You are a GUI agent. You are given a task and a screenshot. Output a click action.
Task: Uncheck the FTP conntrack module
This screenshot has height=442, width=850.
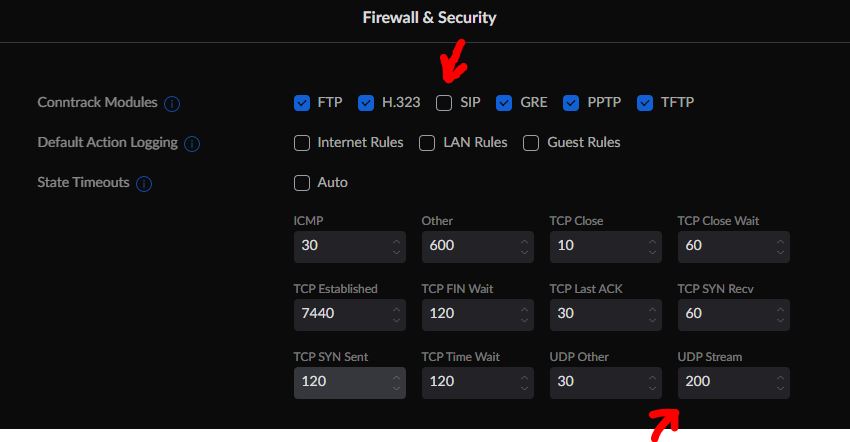click(302, 102)
